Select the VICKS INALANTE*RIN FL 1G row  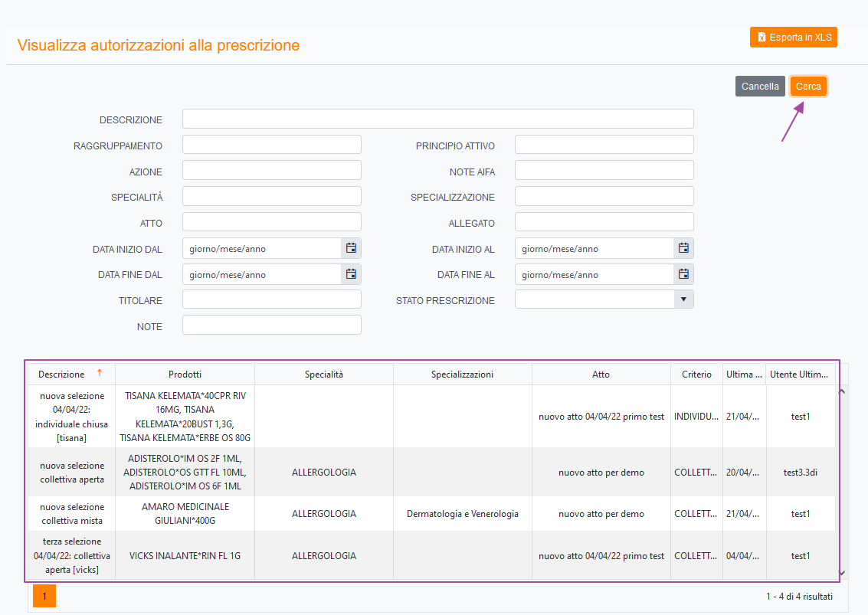185,556
